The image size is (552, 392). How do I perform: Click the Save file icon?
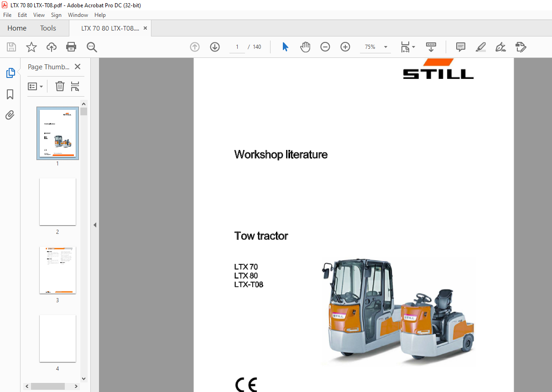[11, 47]
